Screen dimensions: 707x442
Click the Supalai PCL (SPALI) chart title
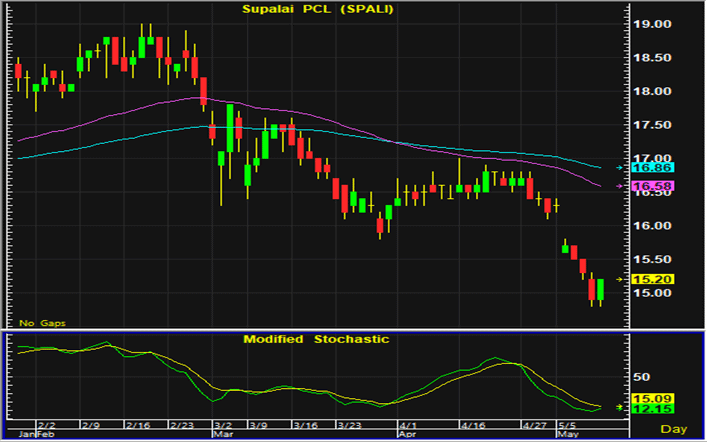318,9
